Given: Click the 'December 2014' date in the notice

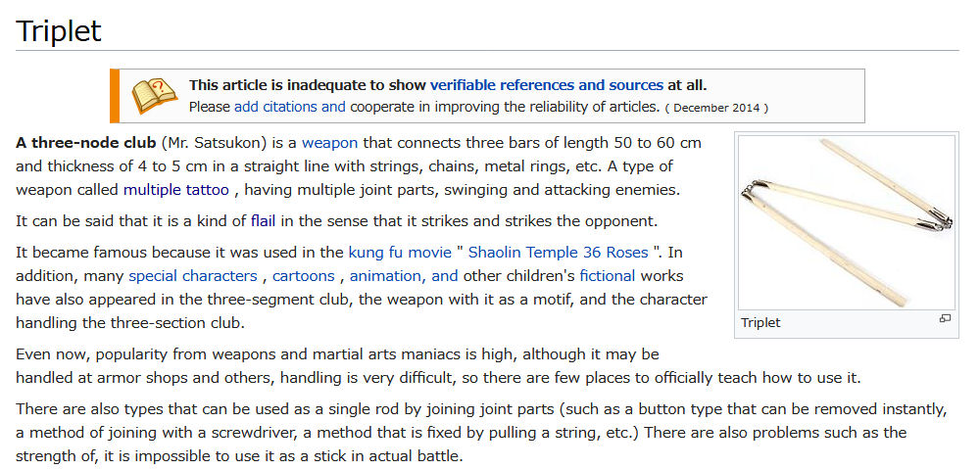Looking at the screenshot, I should (717, 108).
